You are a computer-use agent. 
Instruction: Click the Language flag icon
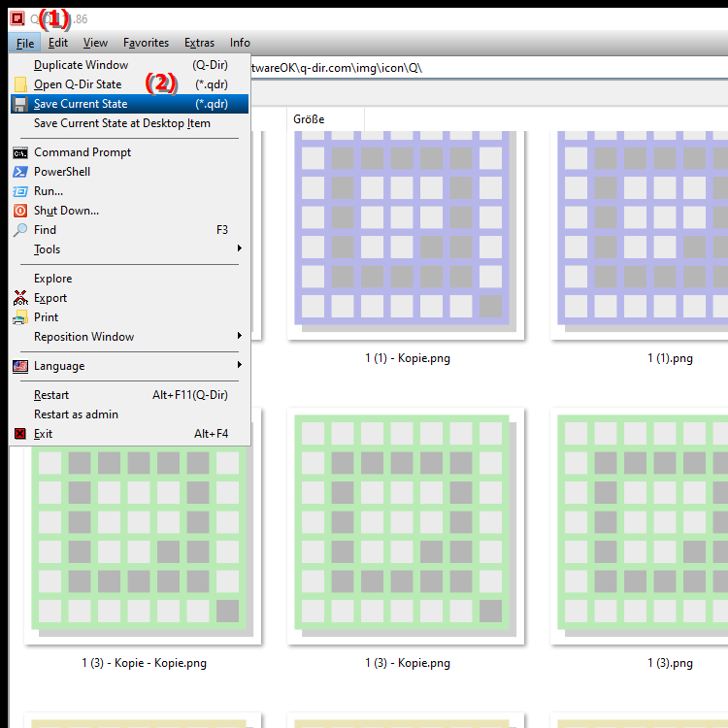pos(20,366)
